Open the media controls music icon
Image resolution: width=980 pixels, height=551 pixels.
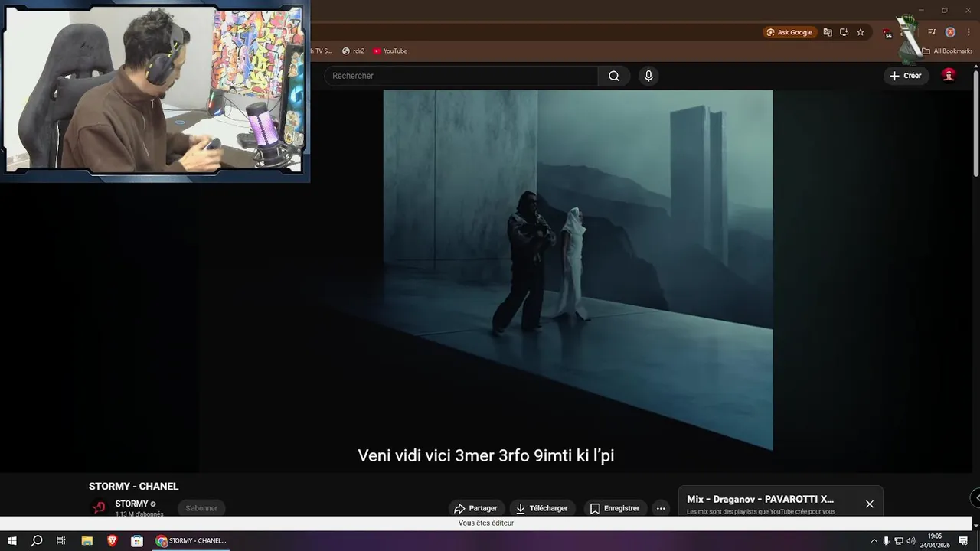[932, 32]
